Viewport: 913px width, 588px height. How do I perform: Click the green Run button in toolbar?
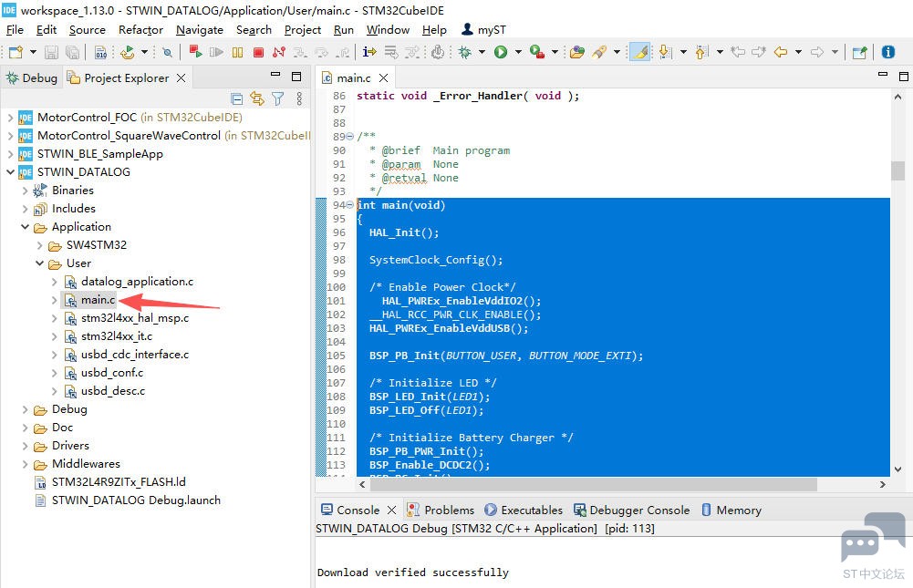click(501, 53)
